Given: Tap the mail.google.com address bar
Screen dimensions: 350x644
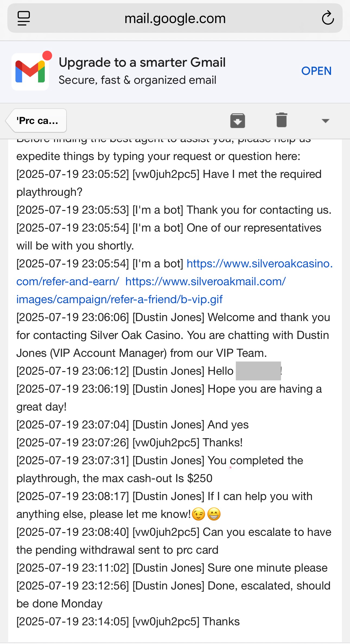Looking at the screenshot, I should (x=175, y=18).
